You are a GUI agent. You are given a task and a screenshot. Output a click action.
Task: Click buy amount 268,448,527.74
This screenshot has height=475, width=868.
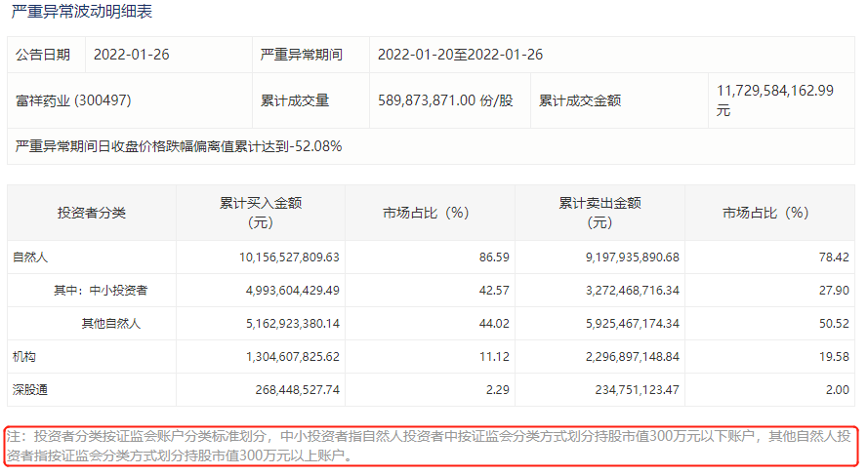coord(297,390)
